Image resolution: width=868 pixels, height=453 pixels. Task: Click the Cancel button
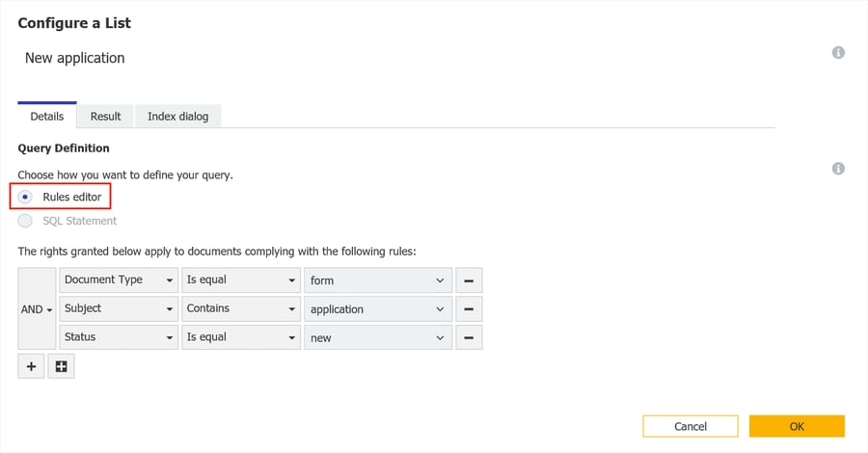691,426
